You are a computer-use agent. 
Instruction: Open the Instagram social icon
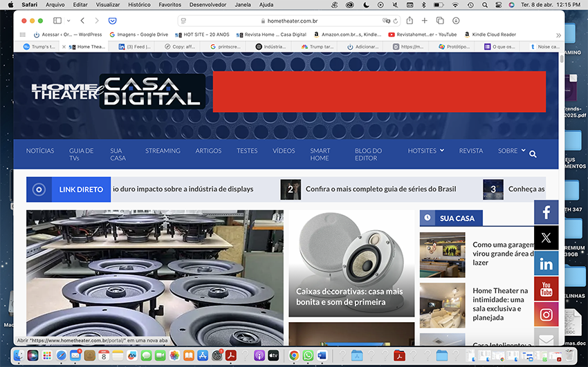546,314
